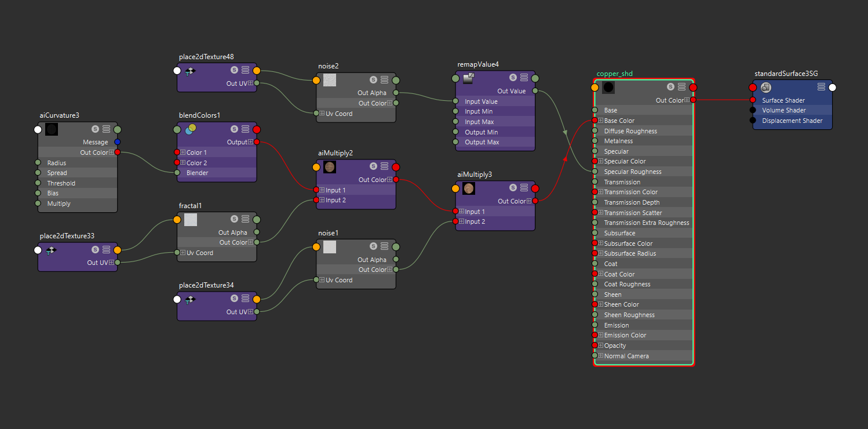Viewport: 868px width, 429px height.
Task: Click the attribute view bars icon on remapValue4
Action: click(524, 78)
